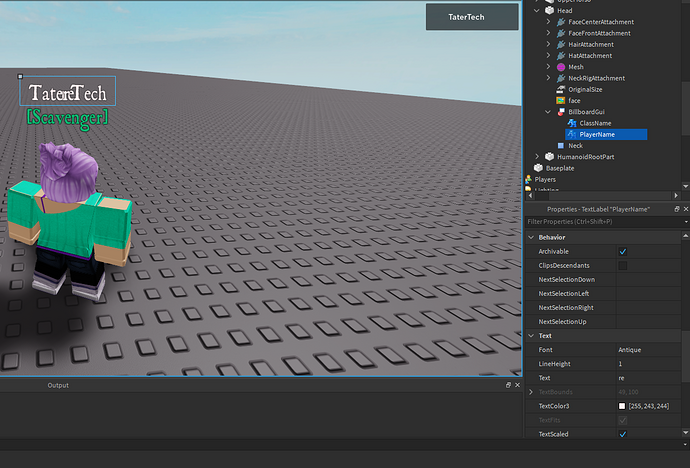Viewport: 690px width, 468px height.
Task: Expand the HairAttachment tree node
Action: tap(548, 44)
